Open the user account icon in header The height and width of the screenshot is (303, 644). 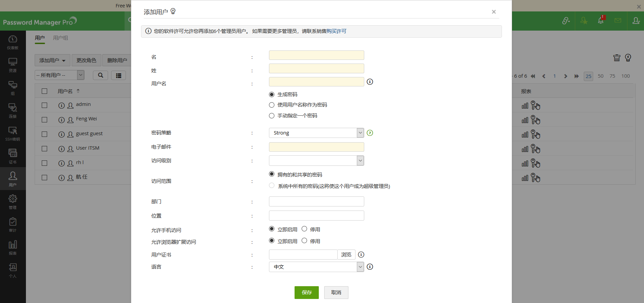tap(636, 21)
